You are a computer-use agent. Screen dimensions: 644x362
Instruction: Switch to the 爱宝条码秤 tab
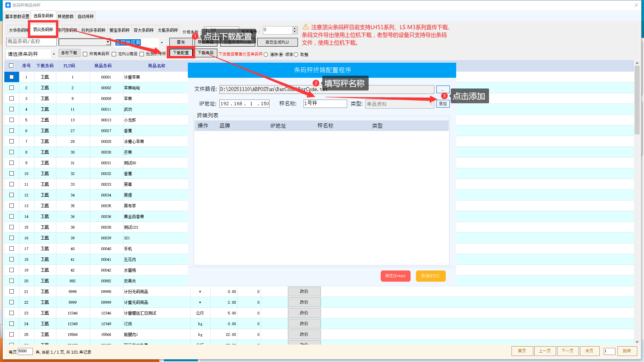click(119, 30)
